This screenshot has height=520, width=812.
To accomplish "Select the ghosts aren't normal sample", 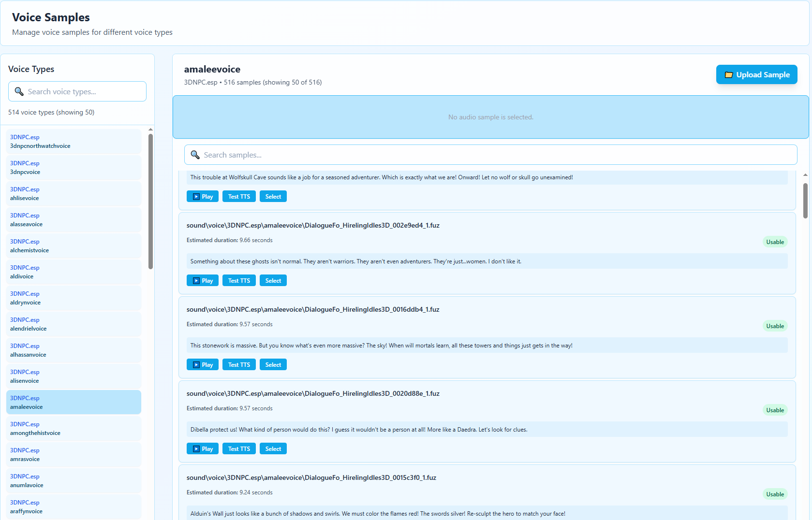I will click(273, 281).
